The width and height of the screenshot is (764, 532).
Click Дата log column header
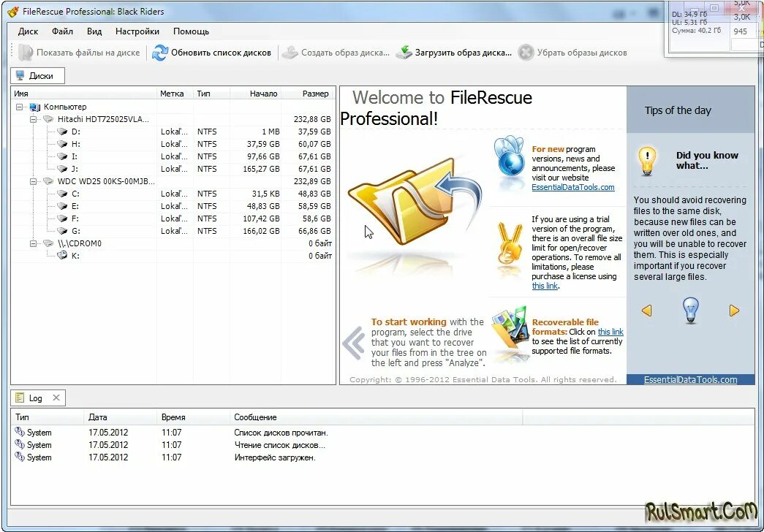tap(121, 417)
